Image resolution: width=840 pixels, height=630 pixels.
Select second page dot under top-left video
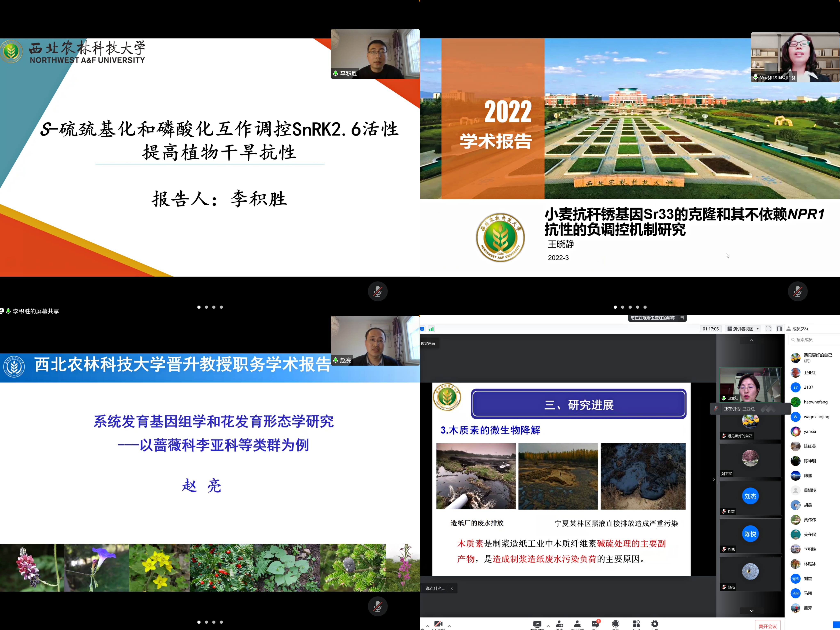click(x=206, y=307)
